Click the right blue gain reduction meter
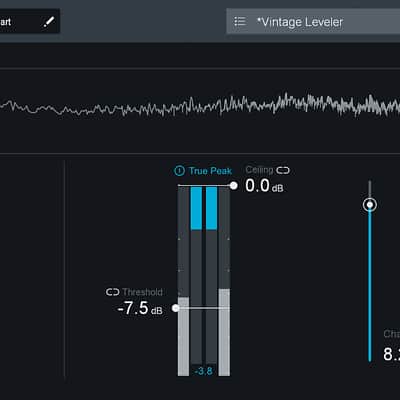The height and width of the screenshot is (400, 400). (x=211, y=208)
